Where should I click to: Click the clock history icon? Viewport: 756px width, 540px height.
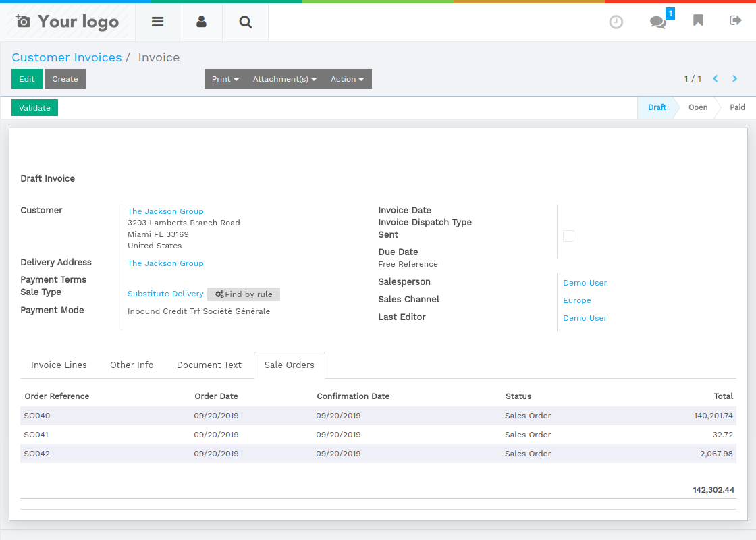point(616,21)
